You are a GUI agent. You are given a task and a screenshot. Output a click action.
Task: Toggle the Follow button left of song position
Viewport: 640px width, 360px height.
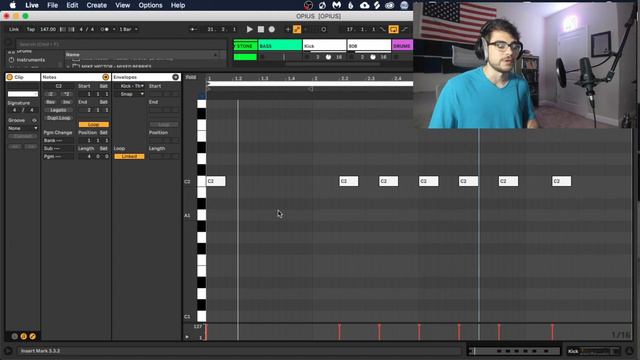click(x=193, y=29)
